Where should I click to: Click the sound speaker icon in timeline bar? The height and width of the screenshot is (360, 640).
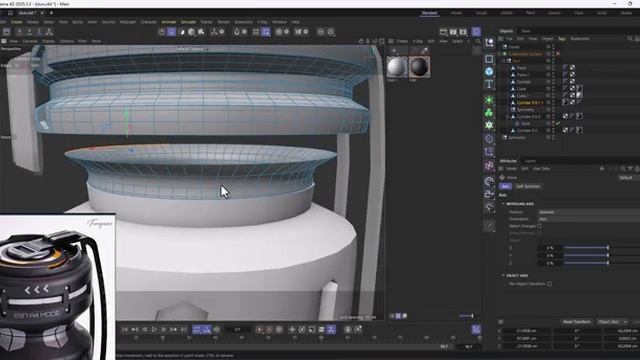pos(216,329)
